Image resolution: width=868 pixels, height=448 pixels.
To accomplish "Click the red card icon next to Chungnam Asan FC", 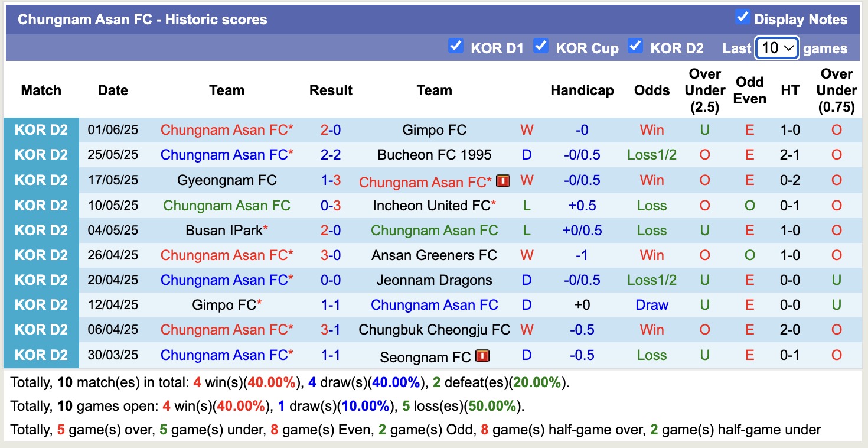I will 502,181.
